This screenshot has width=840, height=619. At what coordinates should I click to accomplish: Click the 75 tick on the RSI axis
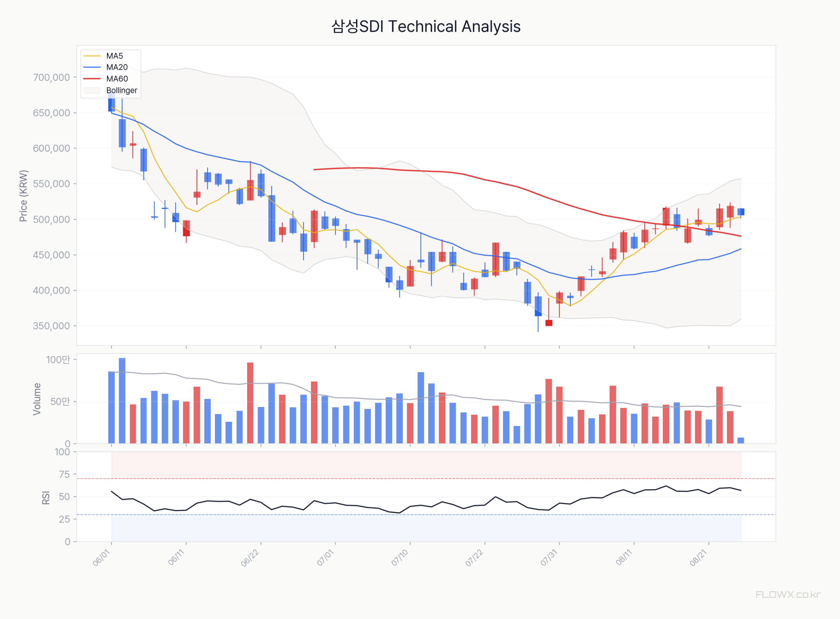tap(64, 475)
